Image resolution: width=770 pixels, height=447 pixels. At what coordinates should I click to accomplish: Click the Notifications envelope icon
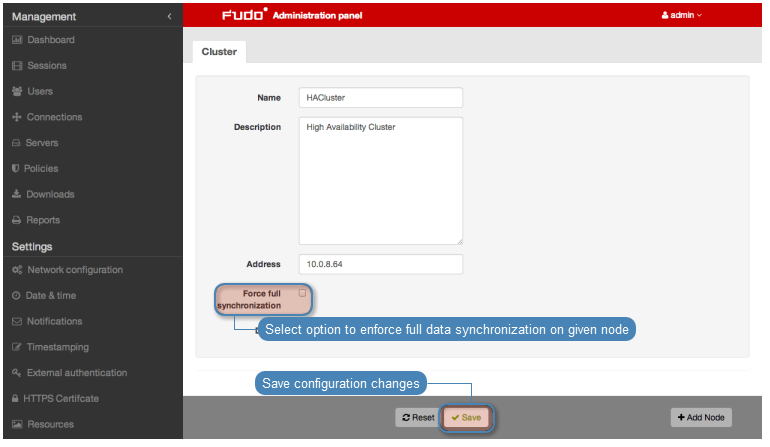17,321
